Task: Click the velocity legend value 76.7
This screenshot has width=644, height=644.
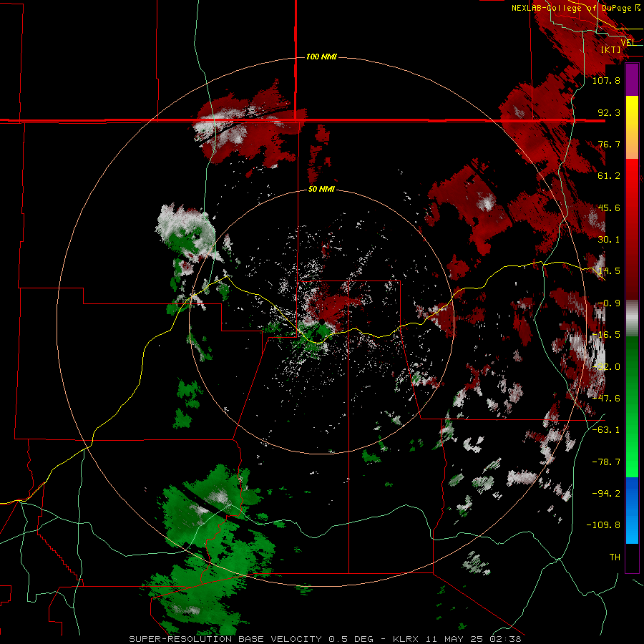Action: click(609, 144)
